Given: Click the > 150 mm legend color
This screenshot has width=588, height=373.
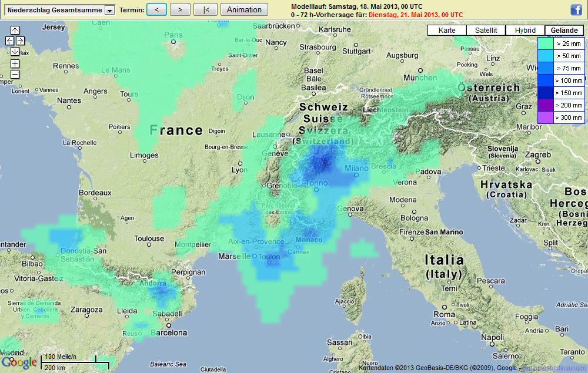Looking at the screenshot, I should tap(546, 93).
